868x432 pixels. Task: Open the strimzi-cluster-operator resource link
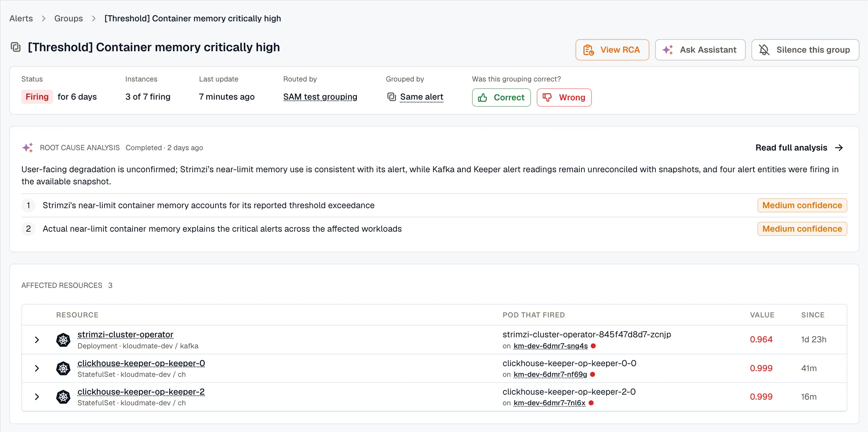point(125,334)
